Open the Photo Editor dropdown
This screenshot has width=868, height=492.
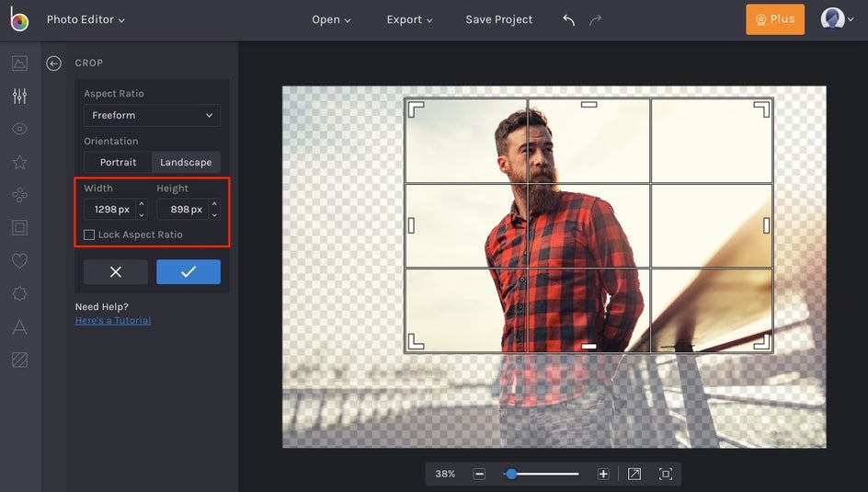(x=86, y=19)
